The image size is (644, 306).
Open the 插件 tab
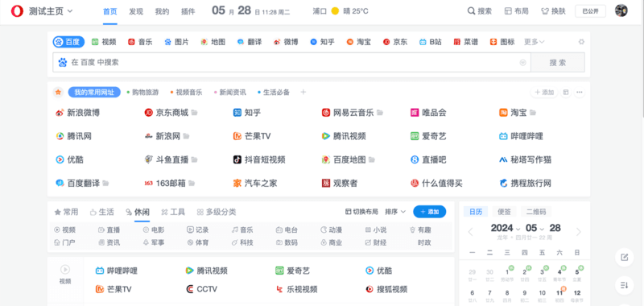point(188,11)
